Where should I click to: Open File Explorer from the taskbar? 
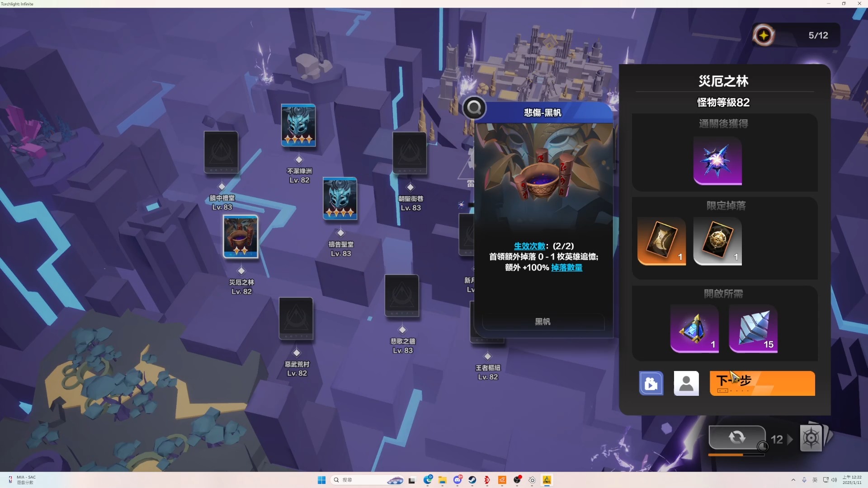point(443,480)
